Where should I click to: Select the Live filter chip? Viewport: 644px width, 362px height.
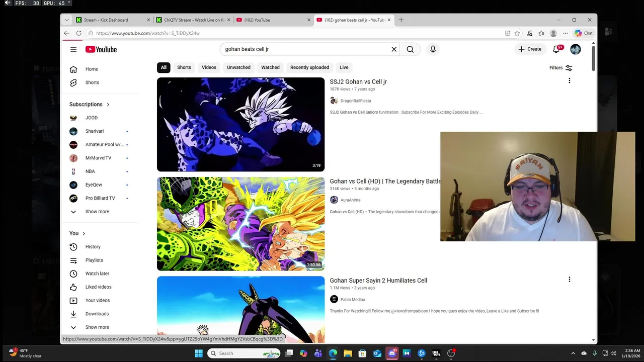click(344, 67)
